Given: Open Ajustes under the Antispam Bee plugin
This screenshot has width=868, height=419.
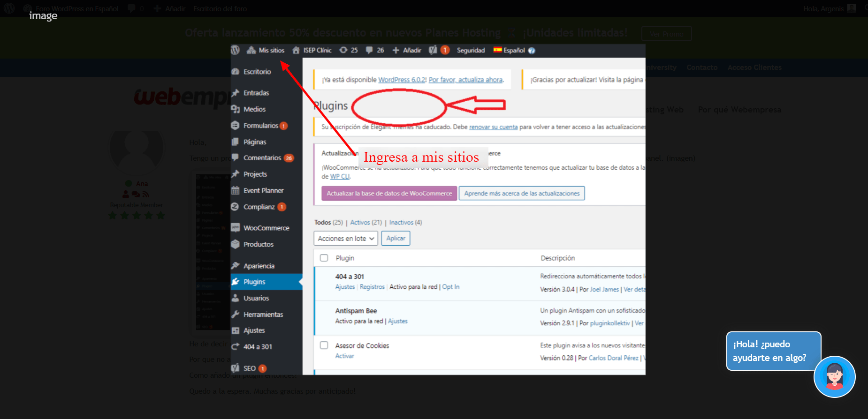Looking at the screenshot, I should tap(398, 321).
